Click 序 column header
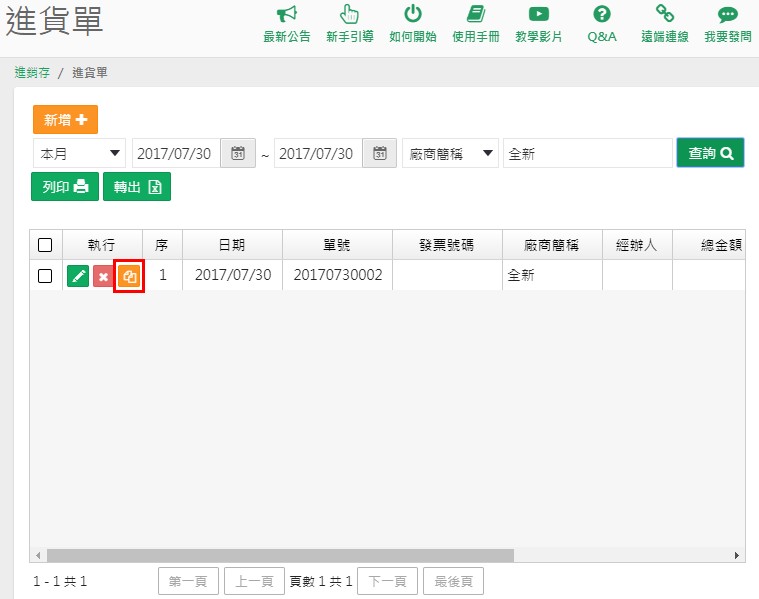Viewport: 759px width, 599px height. point(162,245)
